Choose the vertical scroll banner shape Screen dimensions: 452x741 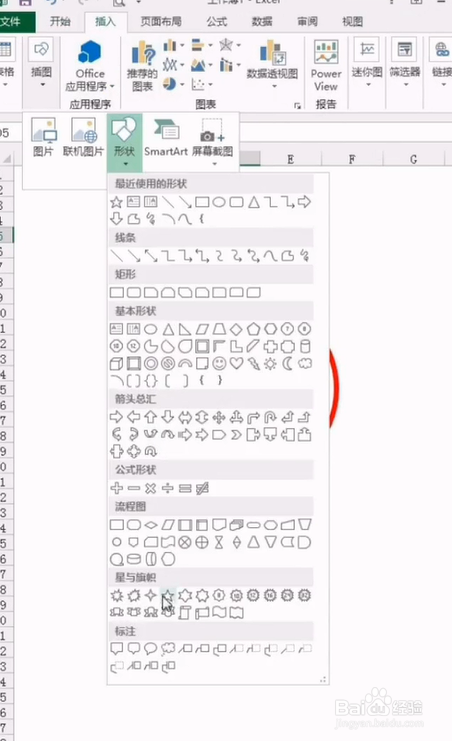coord(185,612)
